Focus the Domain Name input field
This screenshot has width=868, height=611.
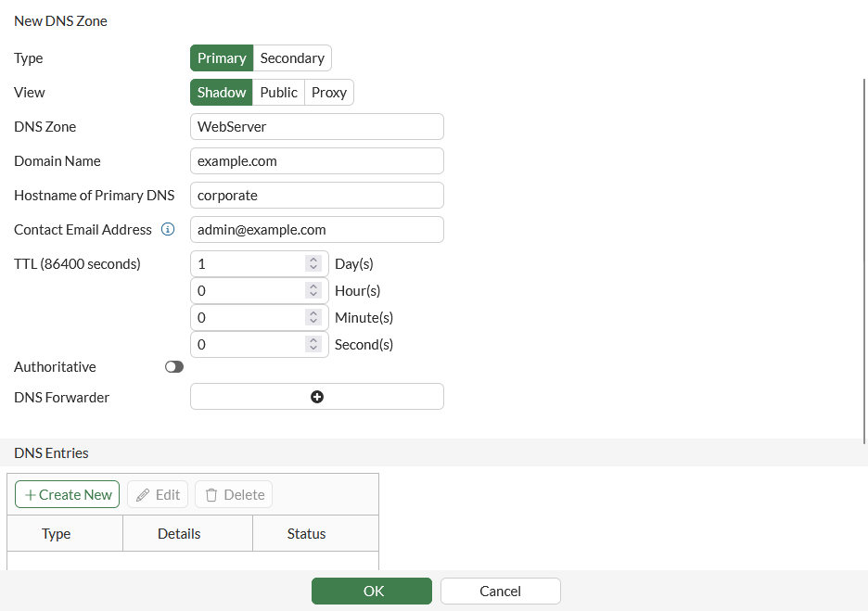coord(317,161)
